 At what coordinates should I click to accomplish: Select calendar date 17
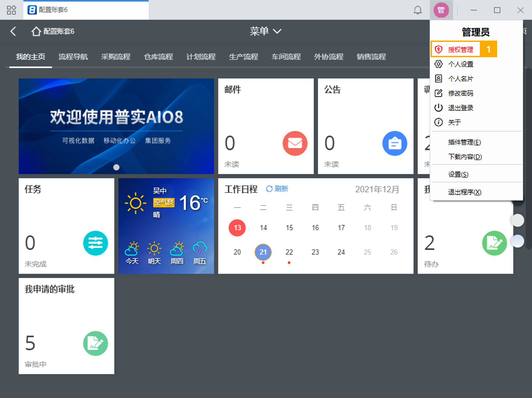click(x=341, y=228)
